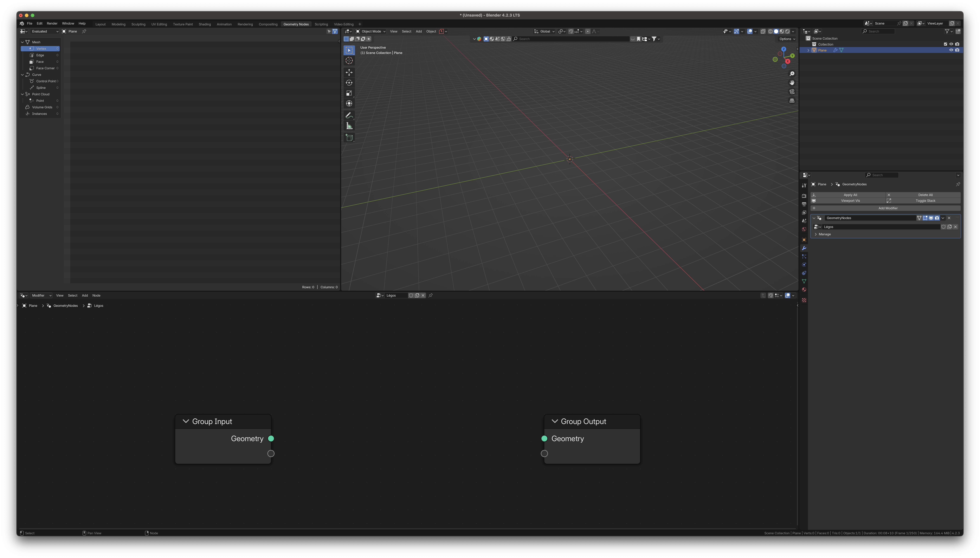
Task: Toggle GeometryNodes modifier viewport display
Action: [x=931, y=218]
